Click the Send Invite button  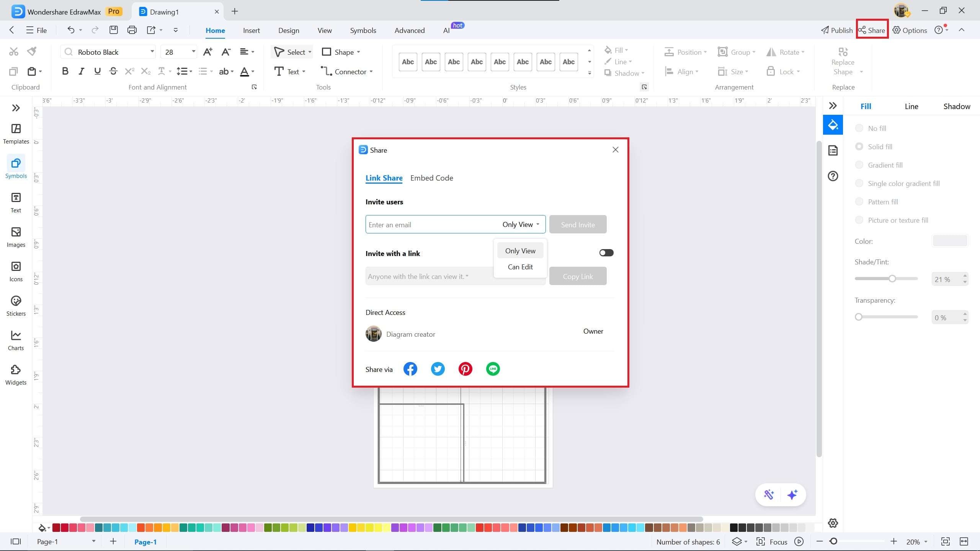[x=577, y=225]
